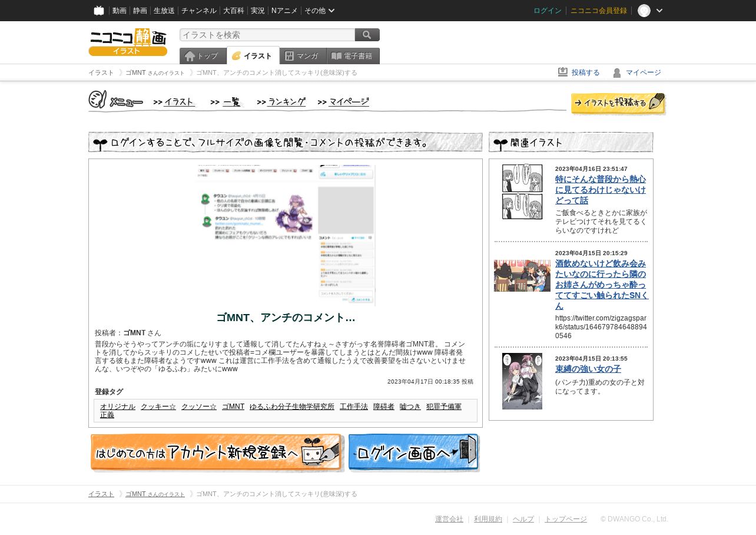756x535 pixels.
Task: Open the 束縛の強い女の子 thumbnail
Action: [522, 381]
